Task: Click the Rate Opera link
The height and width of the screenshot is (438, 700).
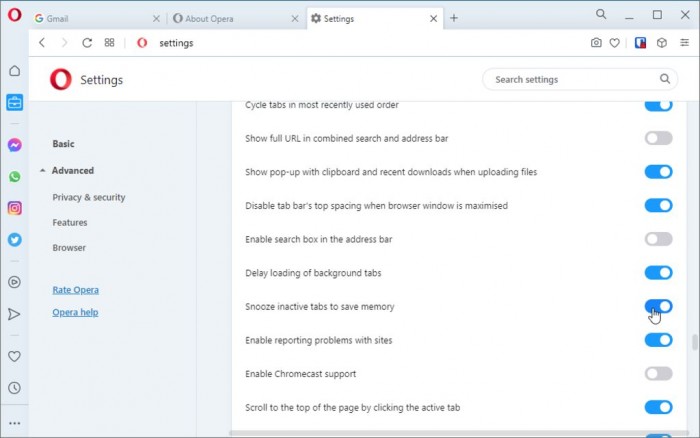Action: [75, 290]
